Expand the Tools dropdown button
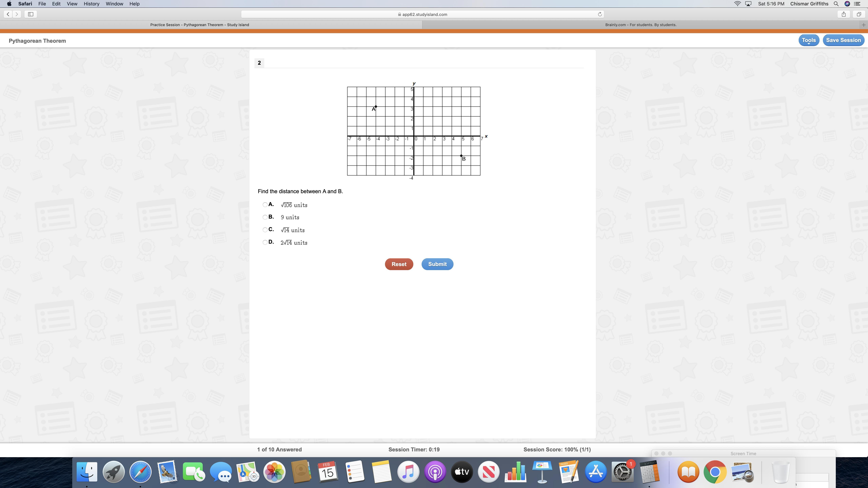 point(808,40)
